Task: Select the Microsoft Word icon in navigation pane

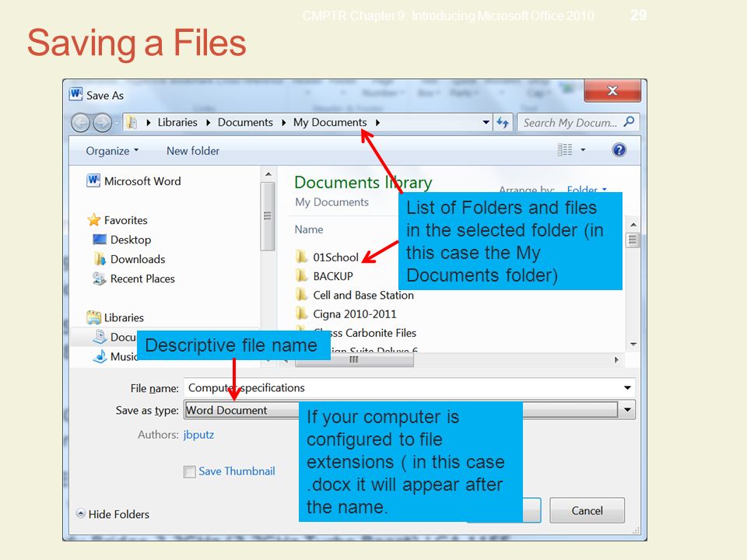Action: [x=93, y=181]
